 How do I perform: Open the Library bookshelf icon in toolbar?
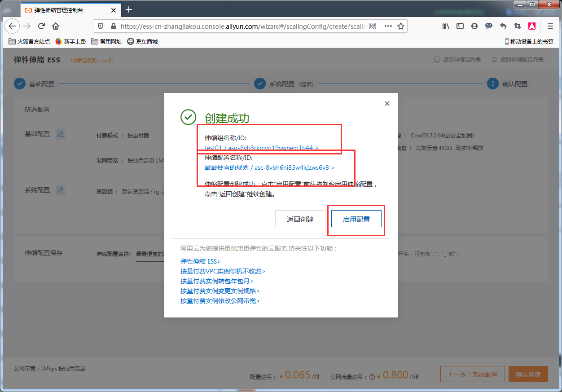pos(446,26)
